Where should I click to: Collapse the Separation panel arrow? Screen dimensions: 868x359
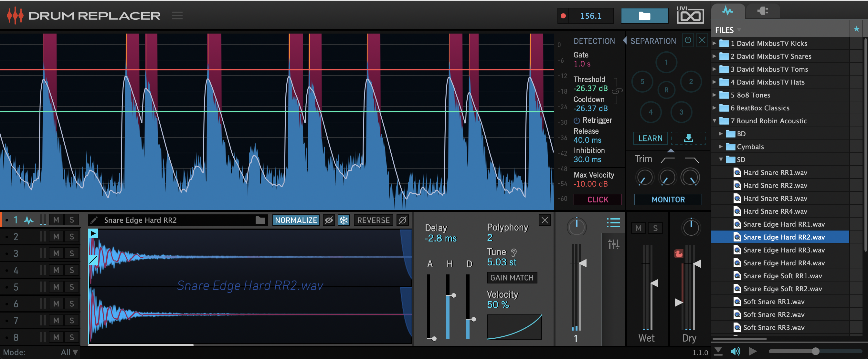tap(624, 41)
